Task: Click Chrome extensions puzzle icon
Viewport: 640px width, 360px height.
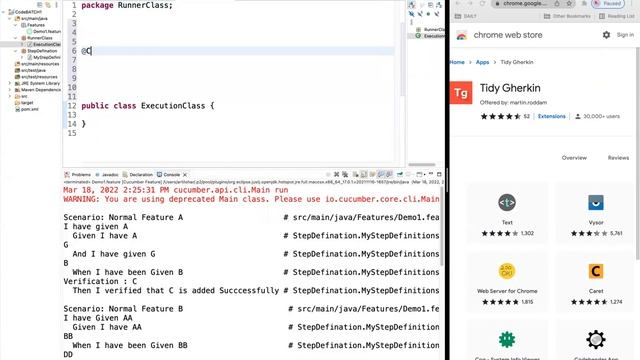Action: click(584, 4)
